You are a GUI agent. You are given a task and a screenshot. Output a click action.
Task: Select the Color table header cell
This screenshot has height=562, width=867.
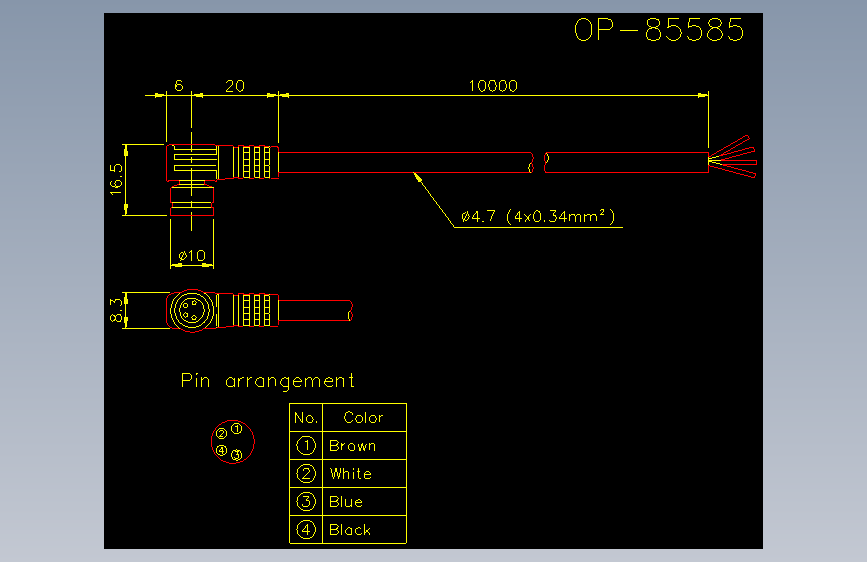click(364, 418)
